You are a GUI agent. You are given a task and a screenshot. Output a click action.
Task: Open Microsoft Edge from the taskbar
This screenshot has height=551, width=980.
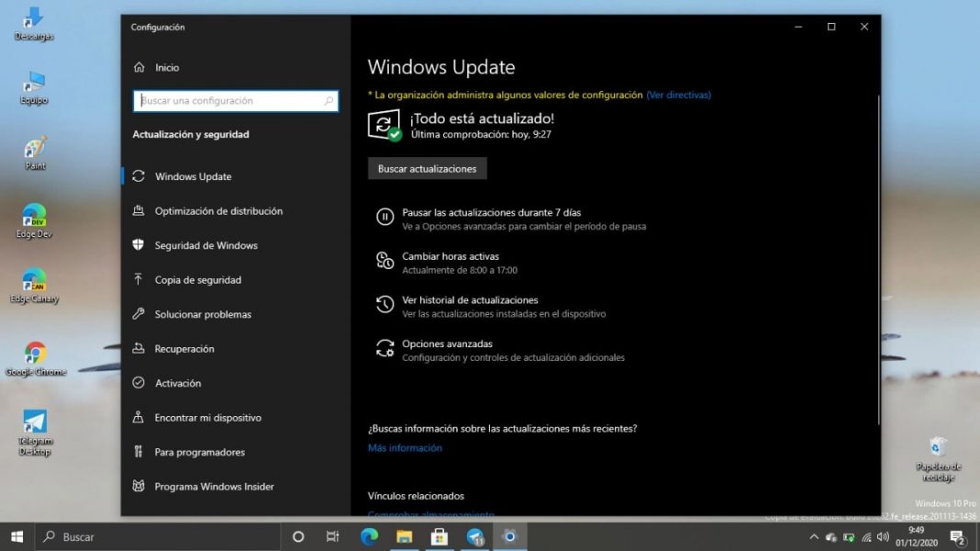coord(369,536)
